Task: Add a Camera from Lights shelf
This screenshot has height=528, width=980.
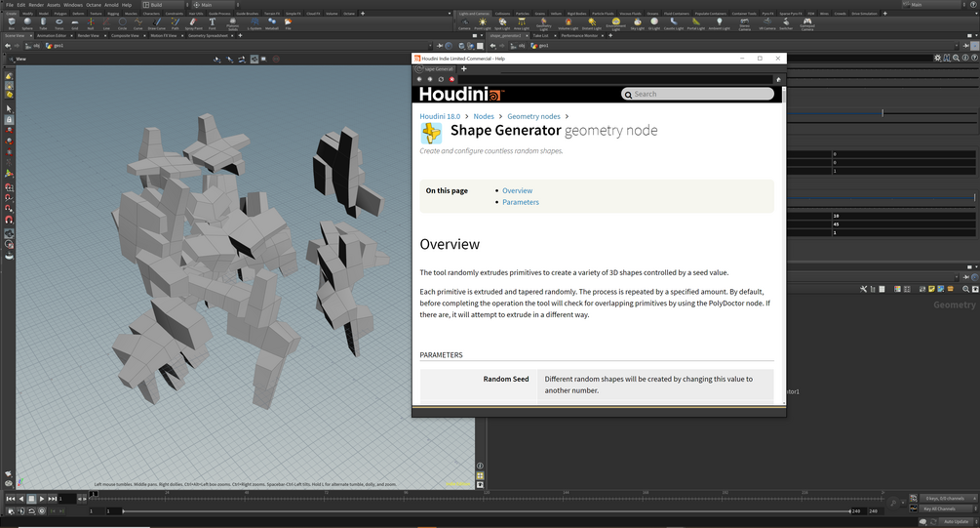Action: (x=464, y=23)
